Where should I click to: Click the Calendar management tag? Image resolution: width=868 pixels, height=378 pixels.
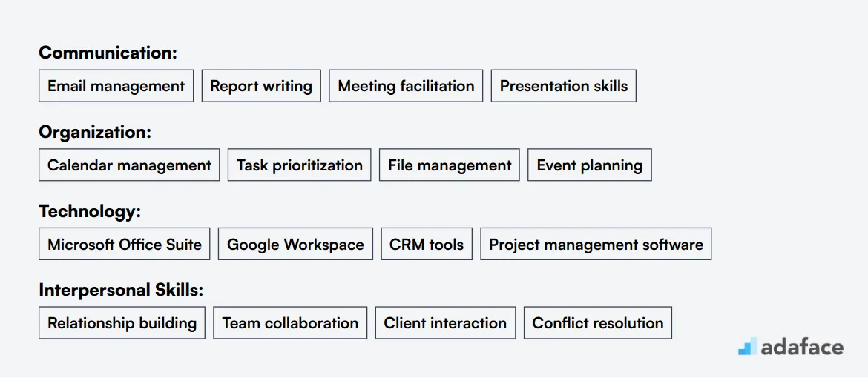point(129,165)
